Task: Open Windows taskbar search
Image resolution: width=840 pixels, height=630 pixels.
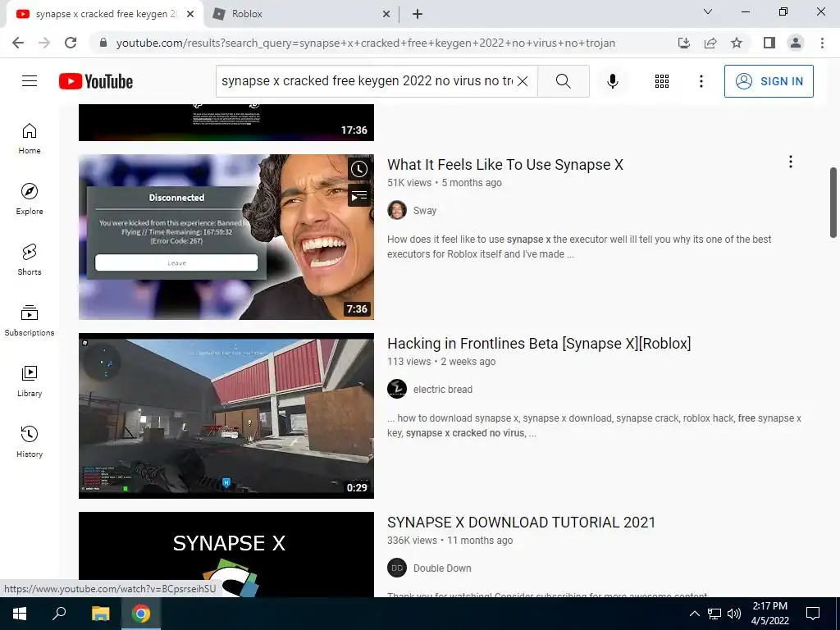Action: pos(58,614)
